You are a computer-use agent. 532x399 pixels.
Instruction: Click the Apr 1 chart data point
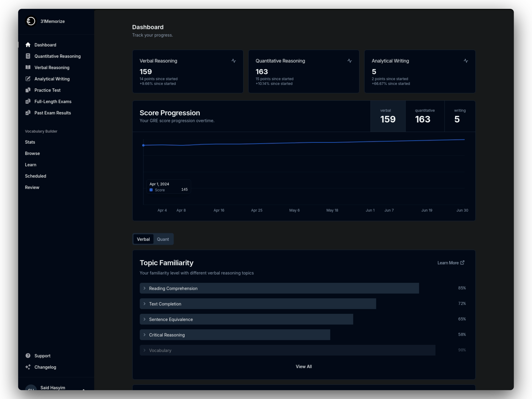click(143, 145)
